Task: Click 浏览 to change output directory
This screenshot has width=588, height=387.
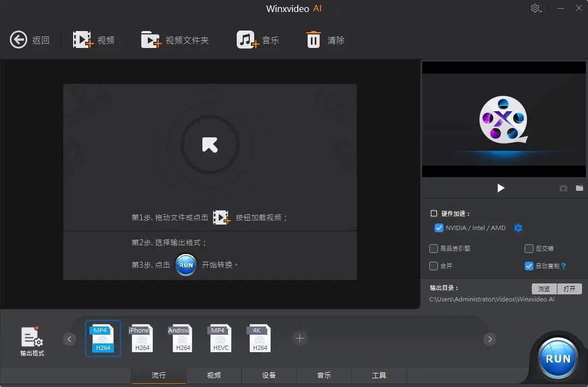Action: (543, 288)
